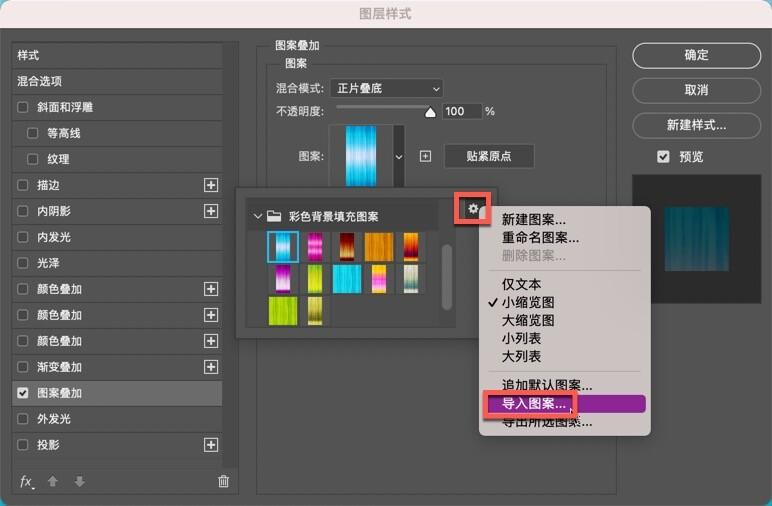Open the pattern picker gear menu
Screen dimensions: 772x506
pyautogui.click(x=473, y=208)
